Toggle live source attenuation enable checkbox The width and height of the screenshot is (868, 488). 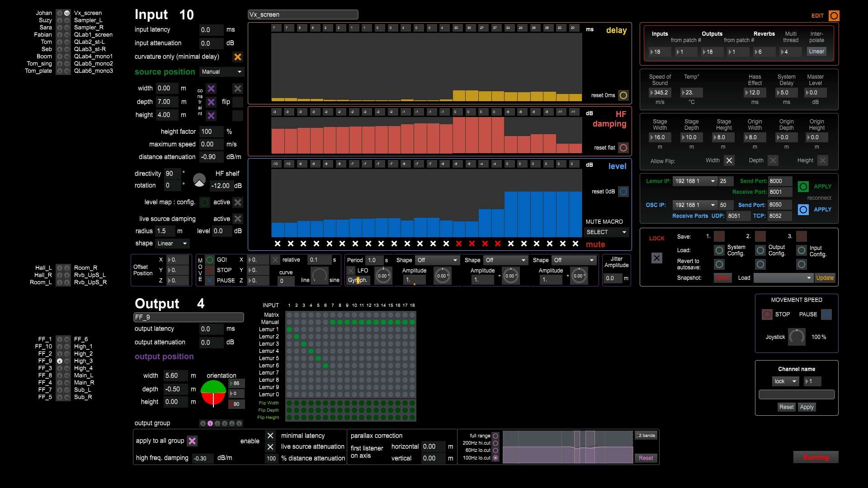click(270, 447)
